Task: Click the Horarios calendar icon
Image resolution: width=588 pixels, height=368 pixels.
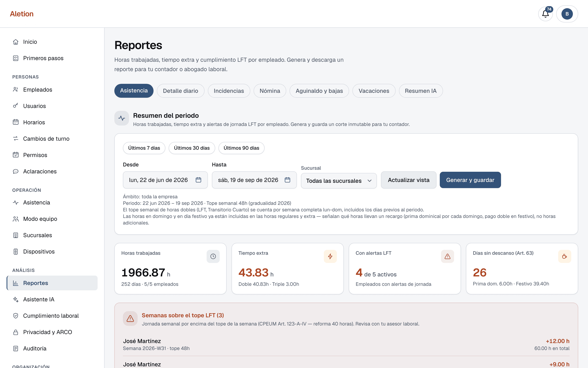Action: tap(16, 122)
